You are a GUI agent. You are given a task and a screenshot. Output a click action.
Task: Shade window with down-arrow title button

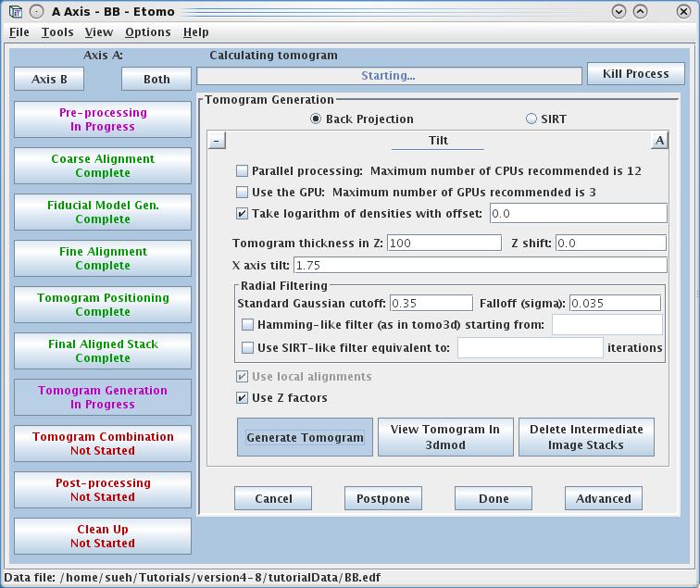tap(619, 11)
